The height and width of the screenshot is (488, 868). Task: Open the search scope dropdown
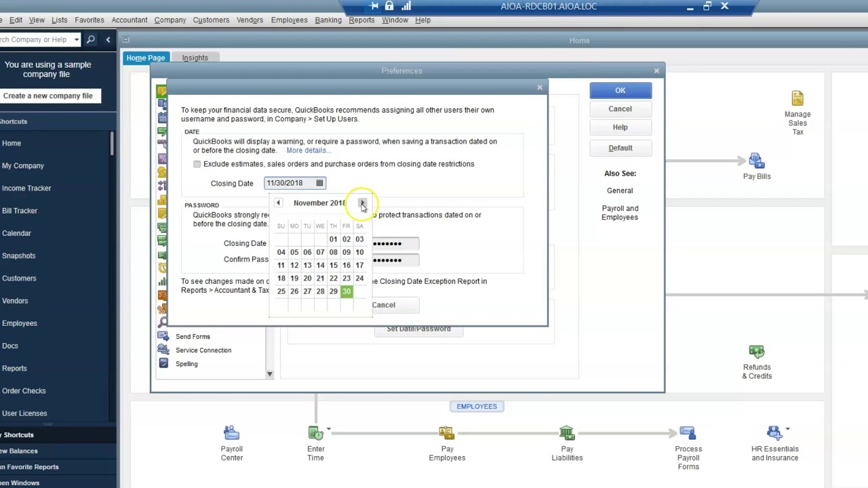pyautogui.click(x=77, y=39)
